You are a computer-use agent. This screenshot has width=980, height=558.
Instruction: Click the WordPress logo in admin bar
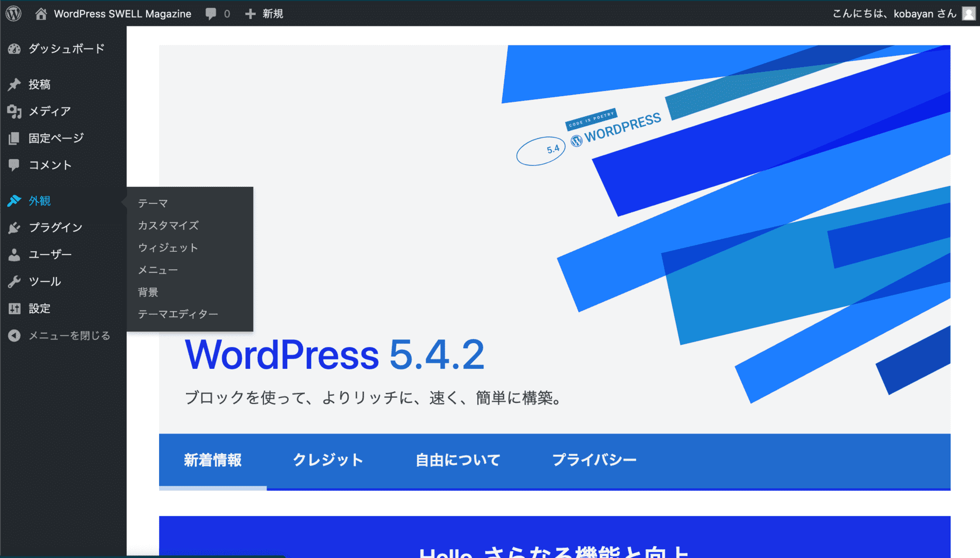pyautogui.click(x=13, y=13)
